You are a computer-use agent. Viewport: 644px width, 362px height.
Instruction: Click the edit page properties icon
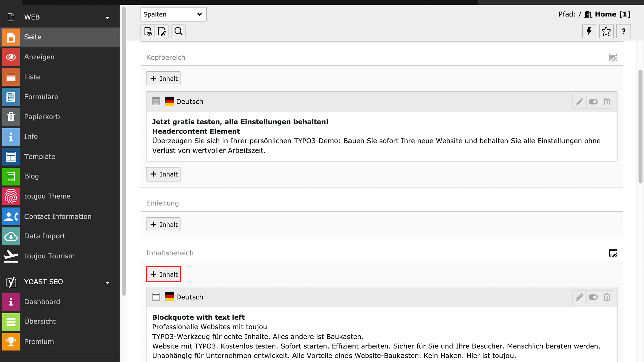point(162,32)
